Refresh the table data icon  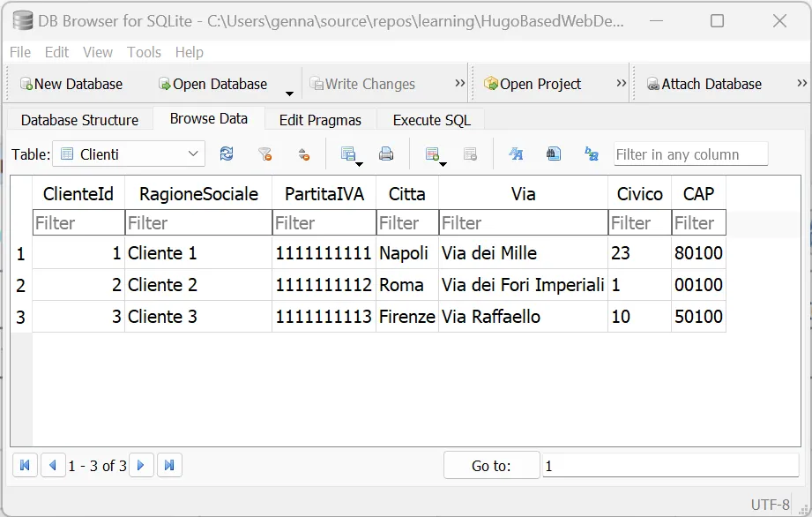(227, 154)
